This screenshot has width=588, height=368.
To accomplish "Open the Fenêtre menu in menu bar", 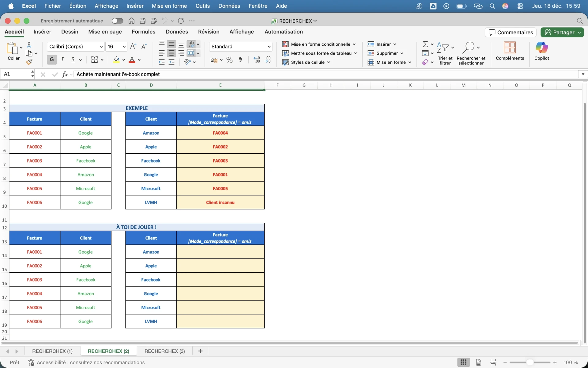I will coord(258,6).
